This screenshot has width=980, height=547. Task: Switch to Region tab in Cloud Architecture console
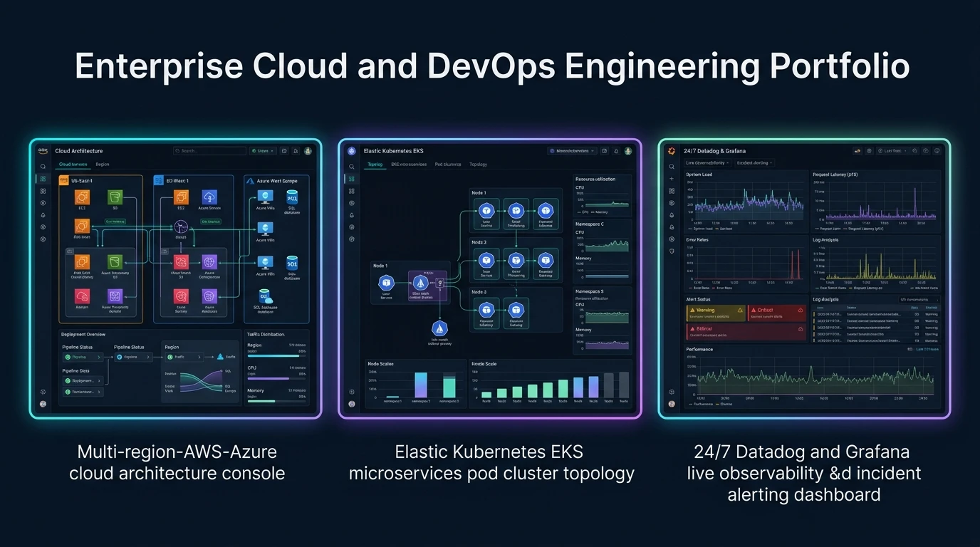[103, 165]
